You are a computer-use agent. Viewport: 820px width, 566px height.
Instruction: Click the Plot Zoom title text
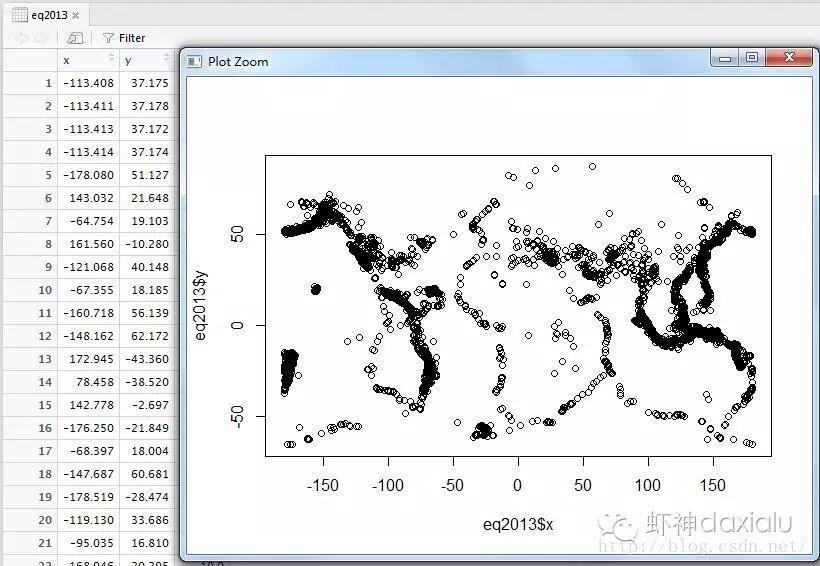238,62
